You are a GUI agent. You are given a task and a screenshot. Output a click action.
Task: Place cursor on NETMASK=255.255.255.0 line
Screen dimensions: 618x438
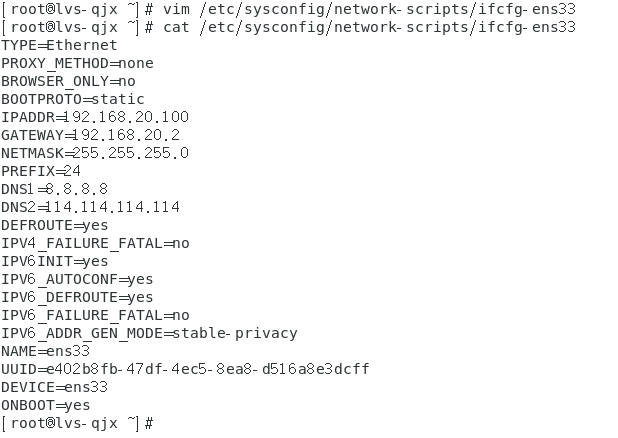pos(95,153)
